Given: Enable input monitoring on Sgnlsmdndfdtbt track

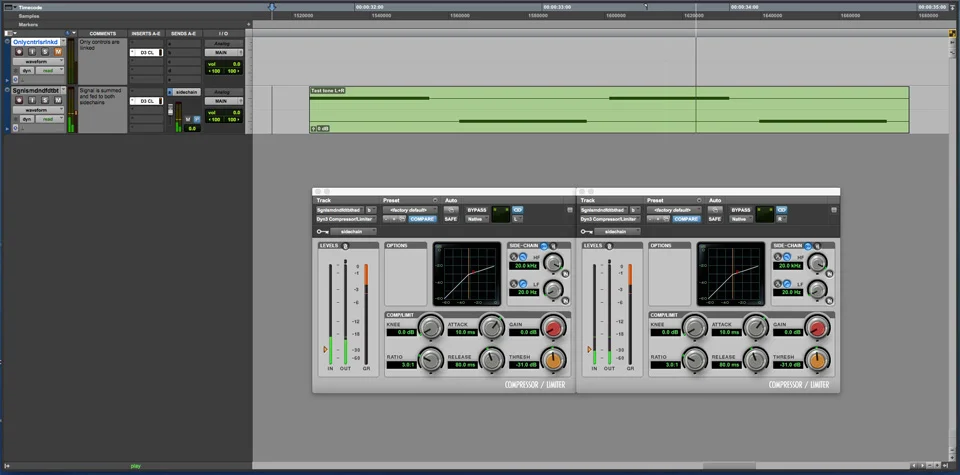Looking at the screenshot, I should (32, 100).
